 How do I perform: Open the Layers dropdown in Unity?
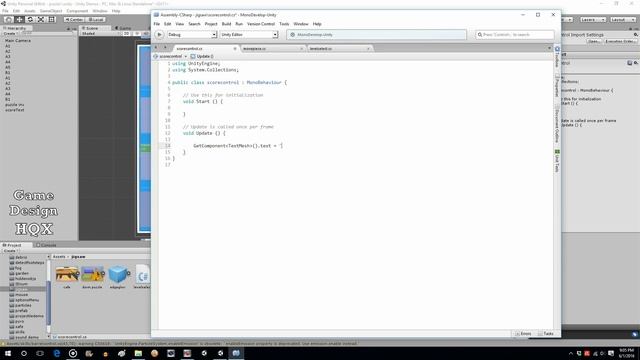[593, 20]
